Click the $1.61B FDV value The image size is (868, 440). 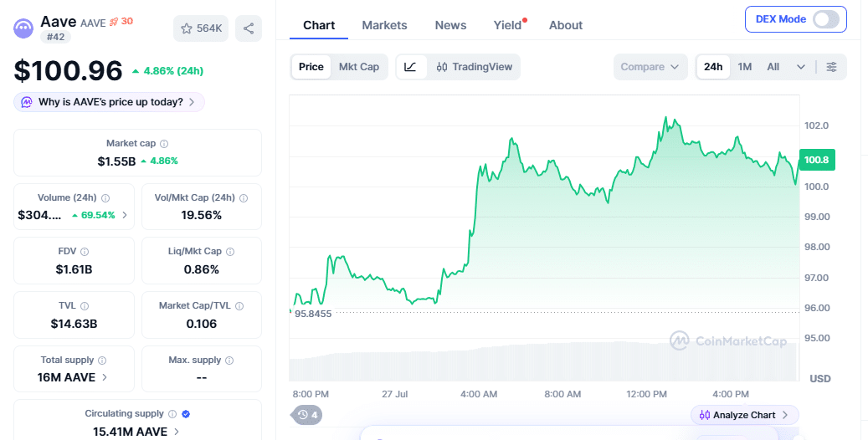pyautogui.click(x=74, y=269)
